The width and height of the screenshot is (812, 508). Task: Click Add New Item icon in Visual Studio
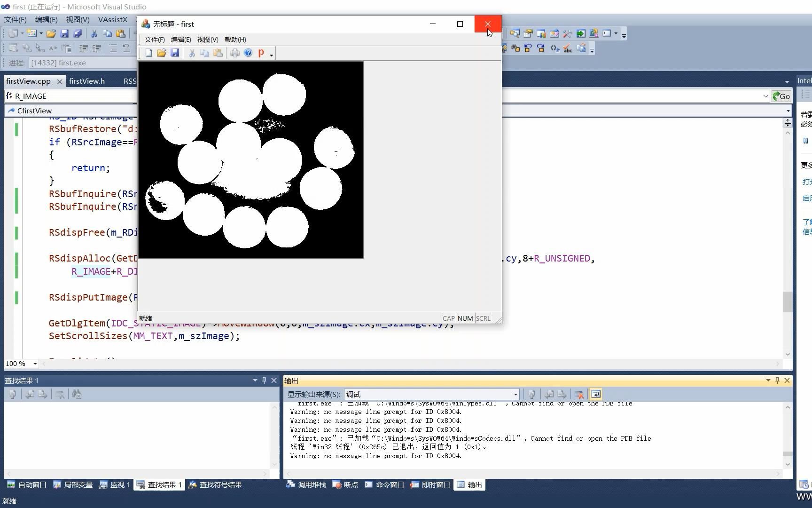click(31, 33)
